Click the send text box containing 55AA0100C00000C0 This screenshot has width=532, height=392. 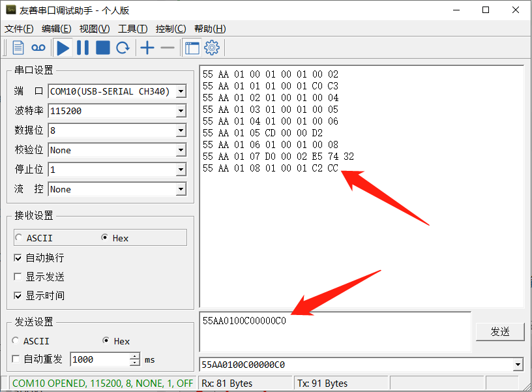tap(335, 331)
